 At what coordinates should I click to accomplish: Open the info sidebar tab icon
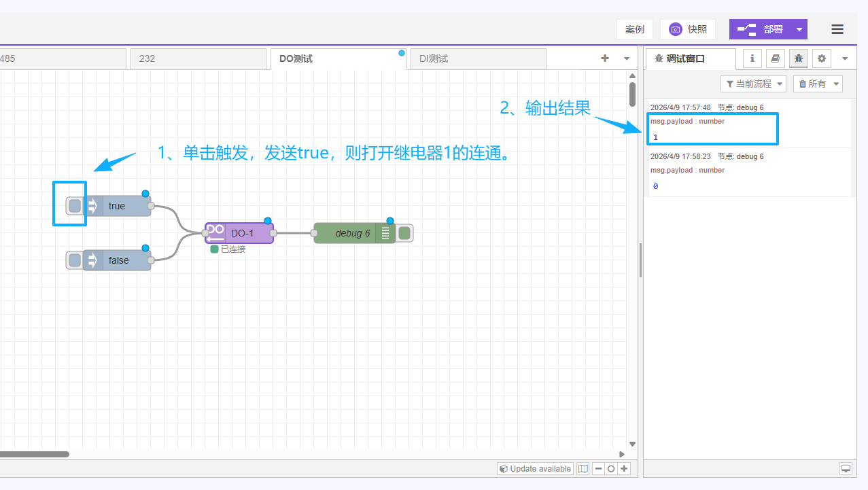pyautogui.click(x=752, y=58)
